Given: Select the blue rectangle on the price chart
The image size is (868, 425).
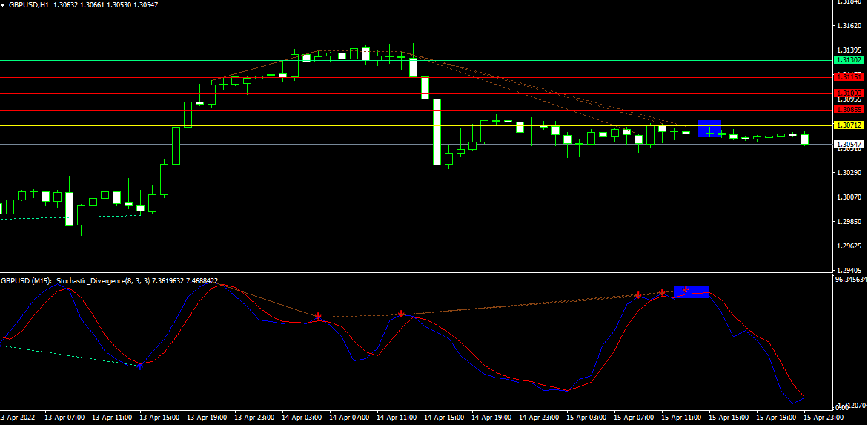Looking at the screenshot, I should (x=709, y=128).
